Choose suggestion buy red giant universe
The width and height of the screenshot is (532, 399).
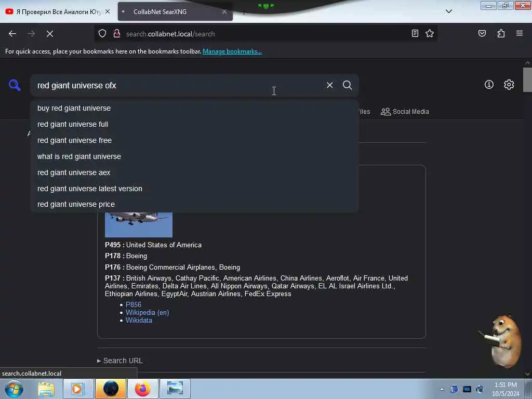point(194,108)
